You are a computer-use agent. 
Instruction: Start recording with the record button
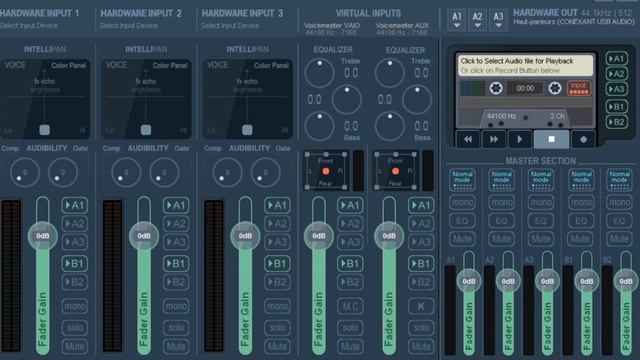pos(583,140)
